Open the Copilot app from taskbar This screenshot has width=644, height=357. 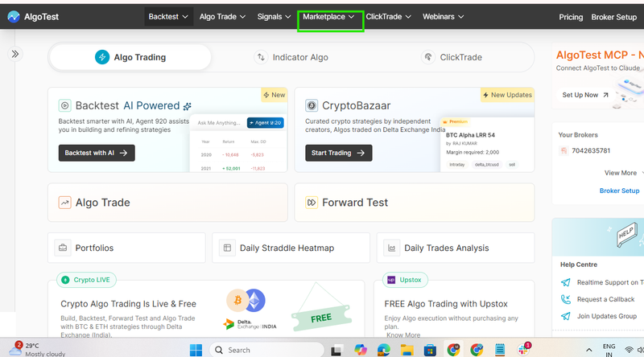pos(360,350)
